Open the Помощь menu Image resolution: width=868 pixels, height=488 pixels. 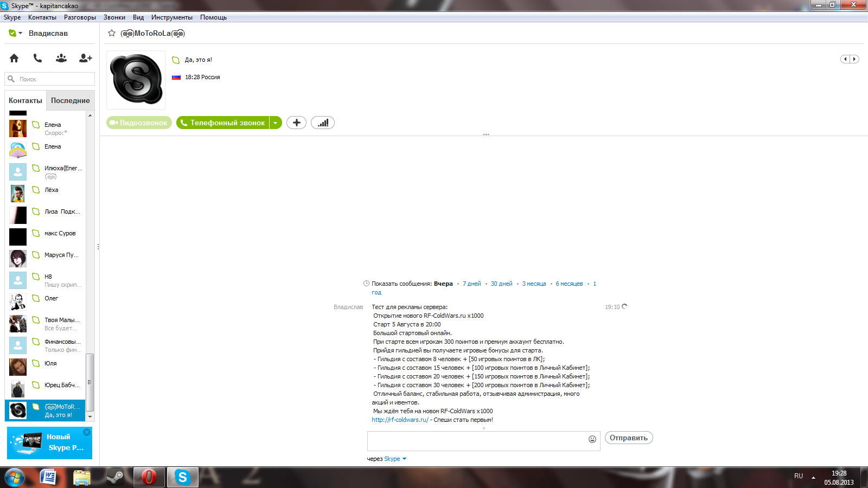tap(213, 17)
